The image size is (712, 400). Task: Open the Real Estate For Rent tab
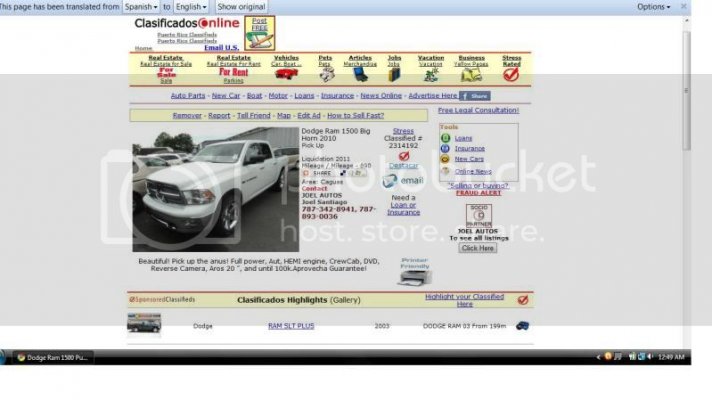[233, 69]
